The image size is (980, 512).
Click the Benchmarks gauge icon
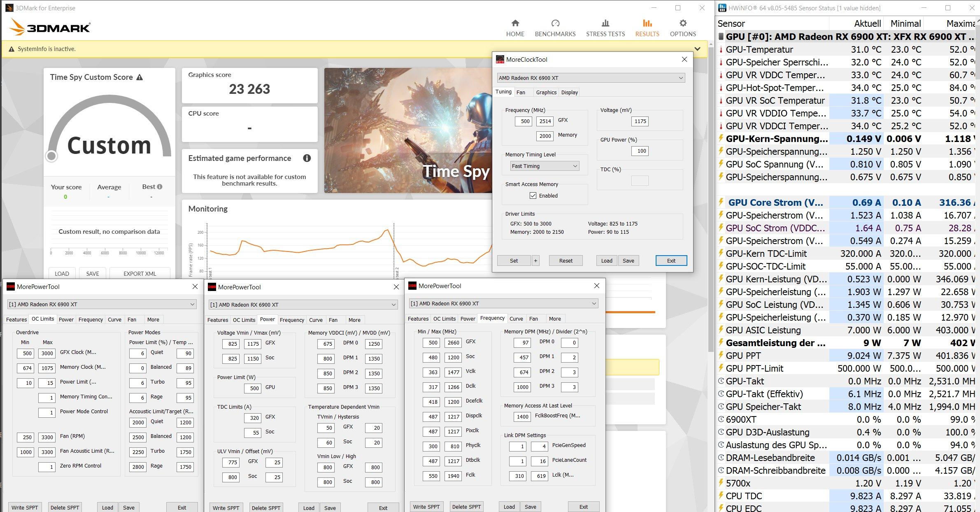[x=555, y=23]
